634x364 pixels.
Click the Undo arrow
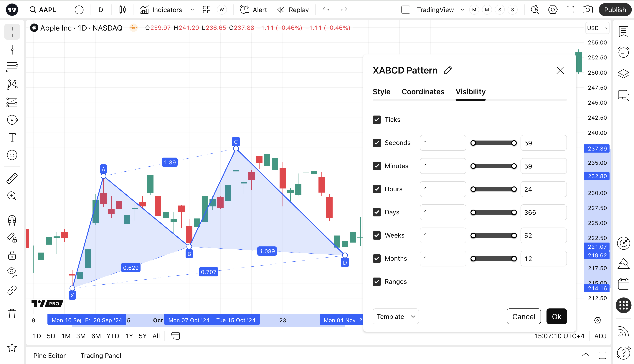click(x=326, y=10)
